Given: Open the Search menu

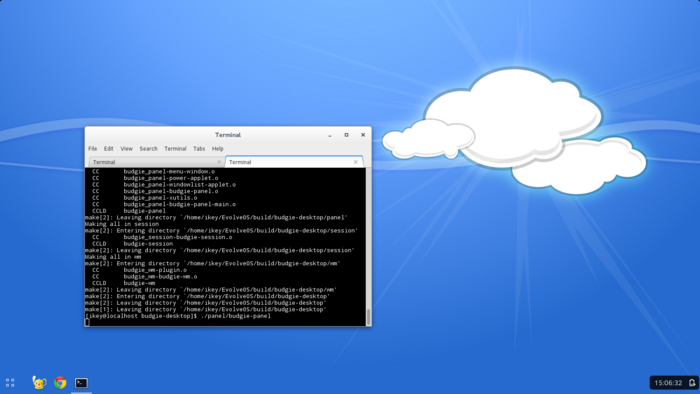Looking at the screenshot, I should point(148,149).
